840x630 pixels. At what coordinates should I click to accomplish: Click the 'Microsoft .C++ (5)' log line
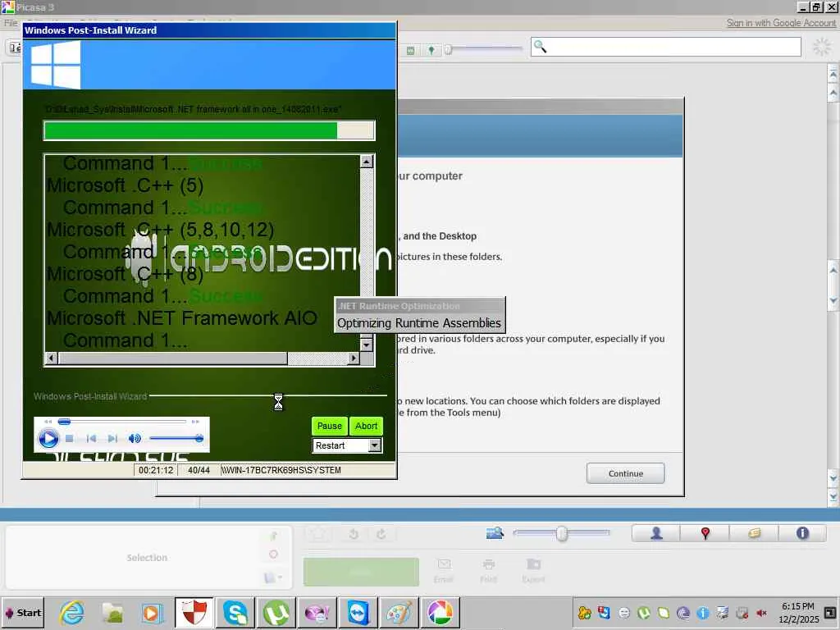(x=125, y=185)
